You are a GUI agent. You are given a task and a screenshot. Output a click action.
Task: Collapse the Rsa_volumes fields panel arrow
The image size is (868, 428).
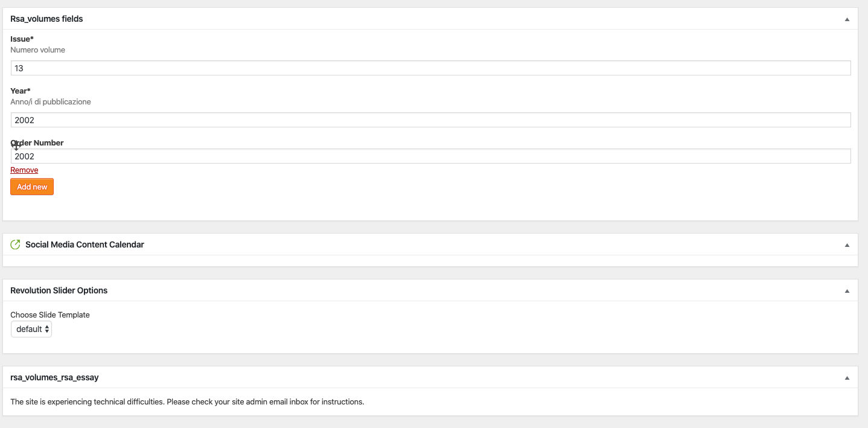coord(847,19)
